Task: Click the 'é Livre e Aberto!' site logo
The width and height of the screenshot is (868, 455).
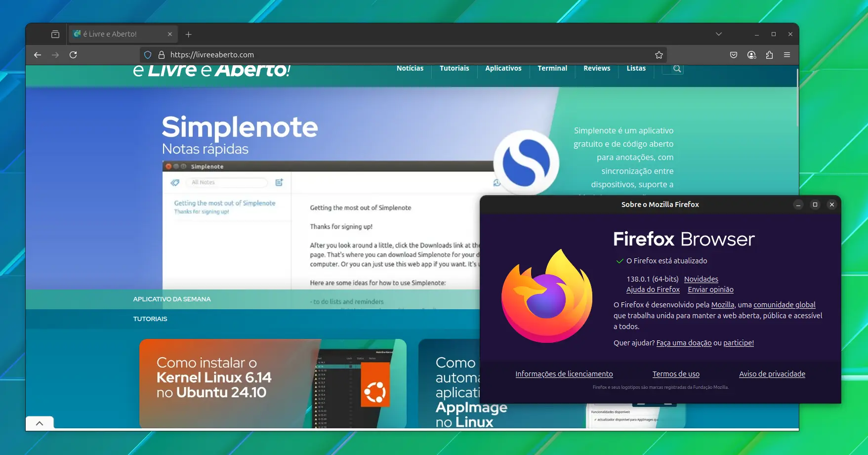Action: pyautogui.click(x=212, y=70)
